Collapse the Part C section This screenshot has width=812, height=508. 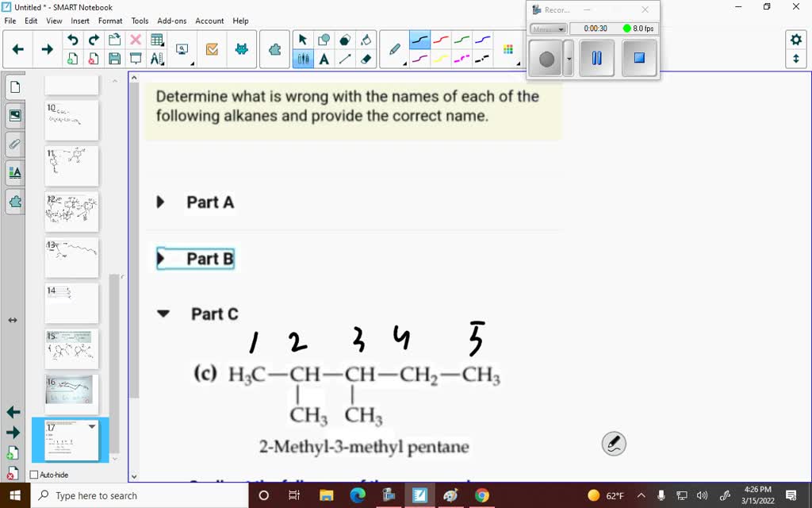pos(163,314)
